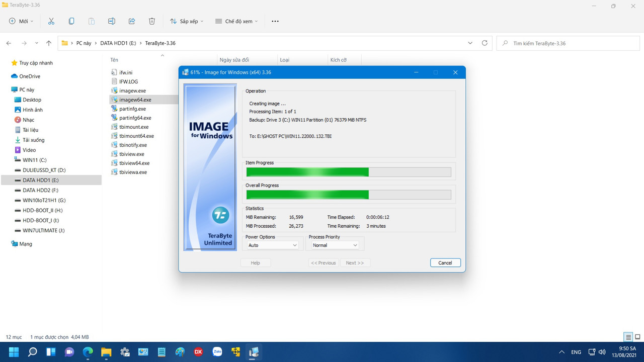Open Zalo from the taskbar
Screen dimensions: 644x362
[x=217, y=352]
